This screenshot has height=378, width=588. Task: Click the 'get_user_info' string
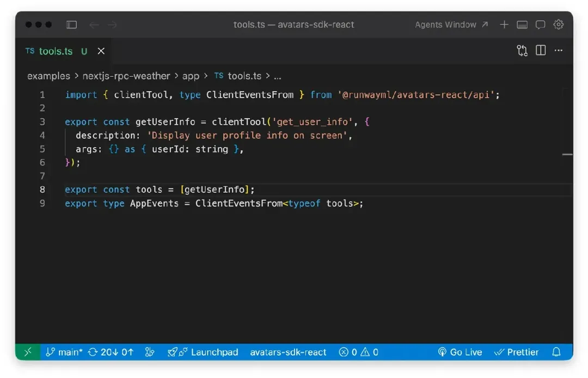point(313,122)
